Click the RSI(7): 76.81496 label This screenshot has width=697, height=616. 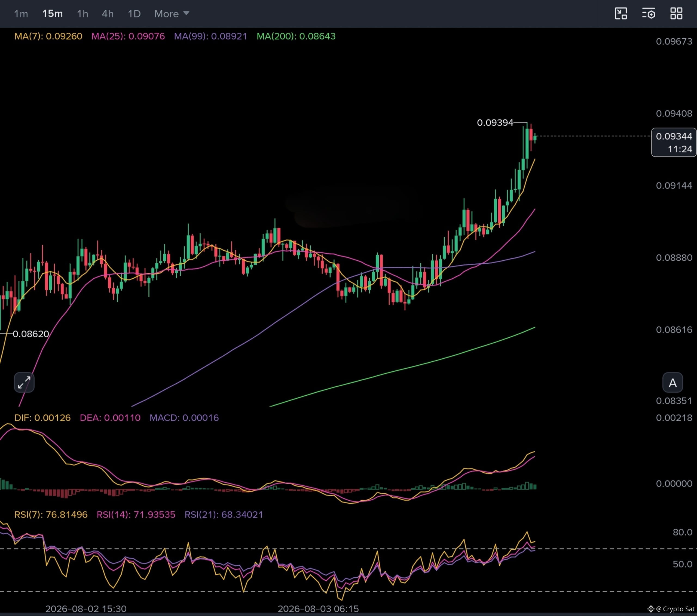(51, 515)
